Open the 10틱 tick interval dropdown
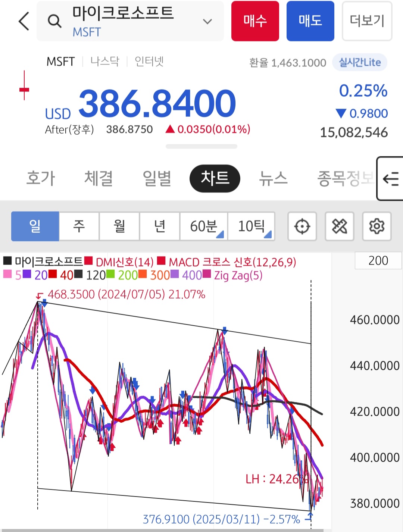Viewport: 403px width, 532px height. 252,226
